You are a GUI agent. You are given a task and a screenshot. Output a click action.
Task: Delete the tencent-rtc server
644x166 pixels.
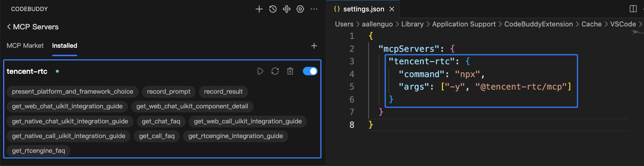pos(290,71)
